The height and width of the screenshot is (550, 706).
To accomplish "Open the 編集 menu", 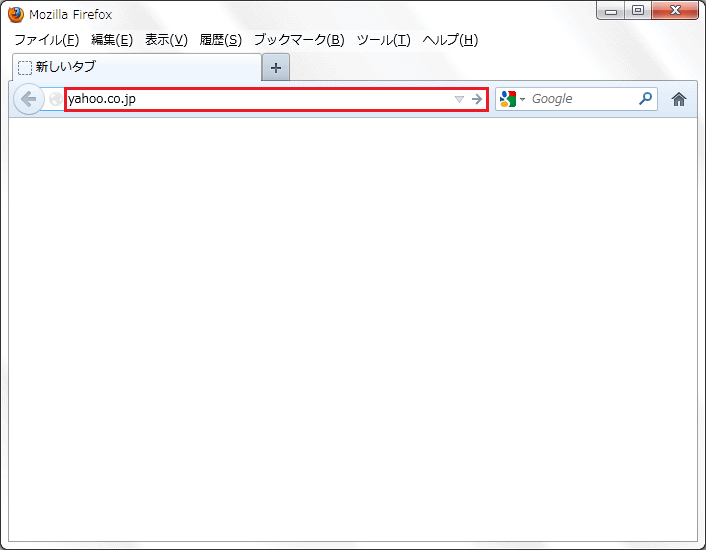I will coord(111,40).
